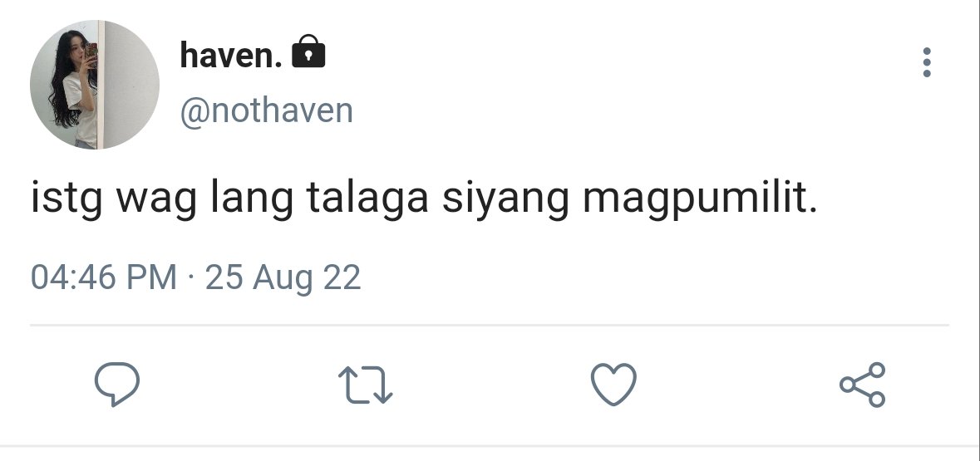980x461 pixels.
Task: Toggle the heart to favorite this tweet
Action: tap(613, 384)
